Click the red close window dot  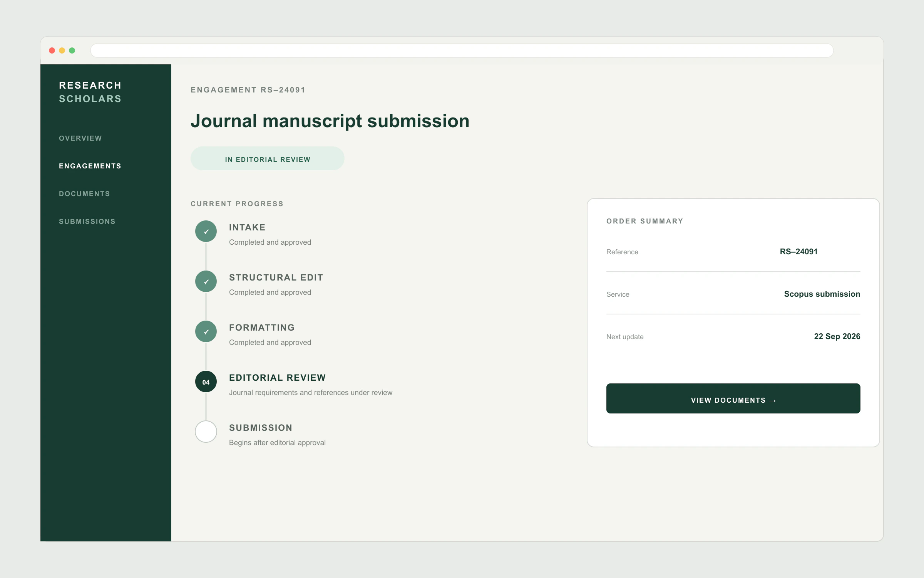coord(52,50)
